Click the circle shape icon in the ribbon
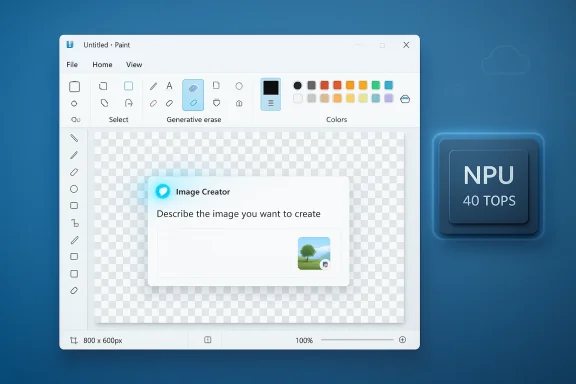The height and width of the screenshot is (384, 576). point(239,86)
